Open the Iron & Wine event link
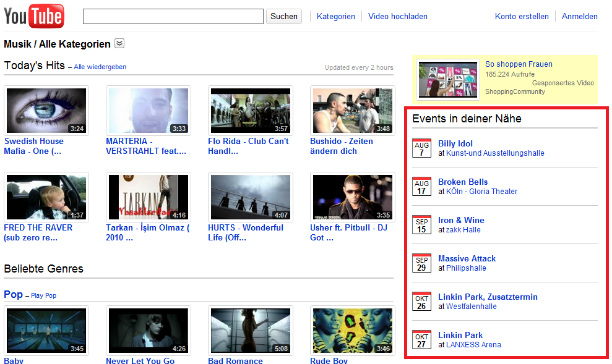 pos(461,220)
